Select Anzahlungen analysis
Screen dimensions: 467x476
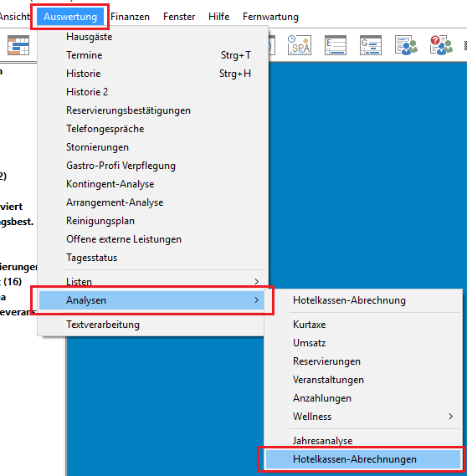(363, 398)
